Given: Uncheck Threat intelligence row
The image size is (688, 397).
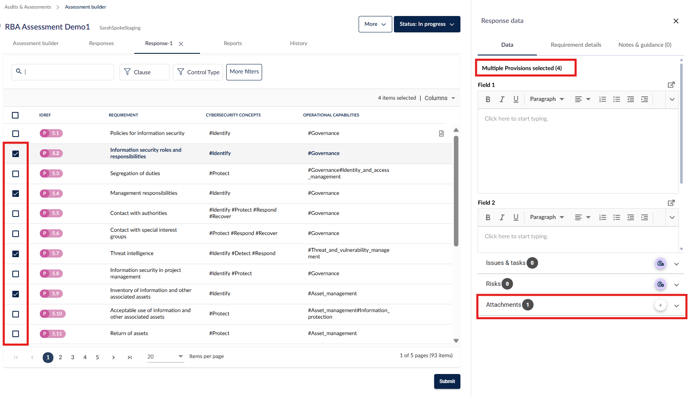Looking at the screenshot, I should [x=15, y=254].
